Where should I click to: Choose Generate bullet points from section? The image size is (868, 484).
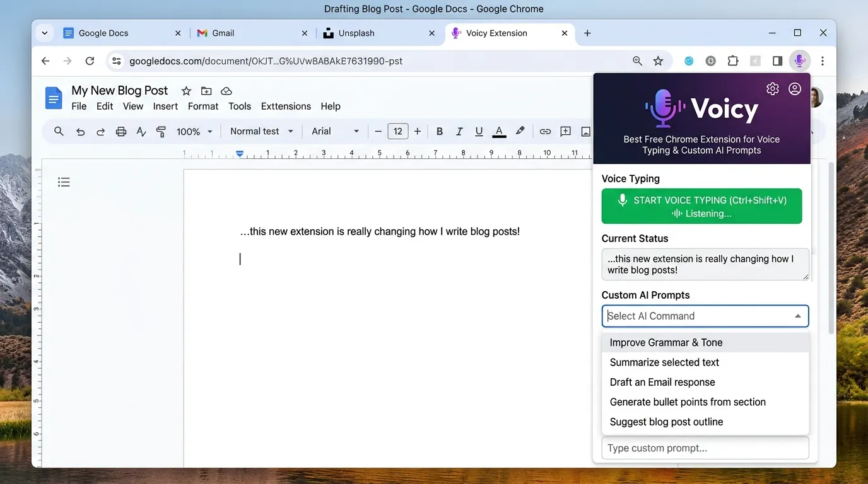[x=705, y=402]
